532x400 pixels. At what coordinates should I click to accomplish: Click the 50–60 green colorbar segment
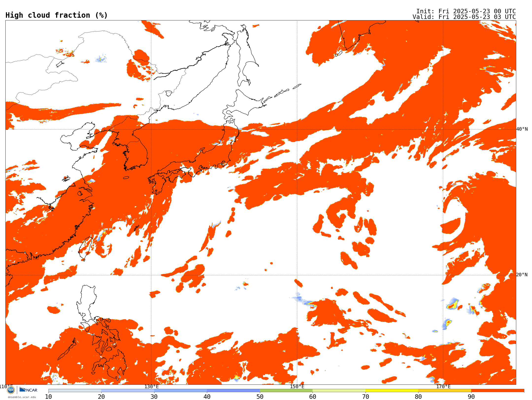(x=286, y=391)
